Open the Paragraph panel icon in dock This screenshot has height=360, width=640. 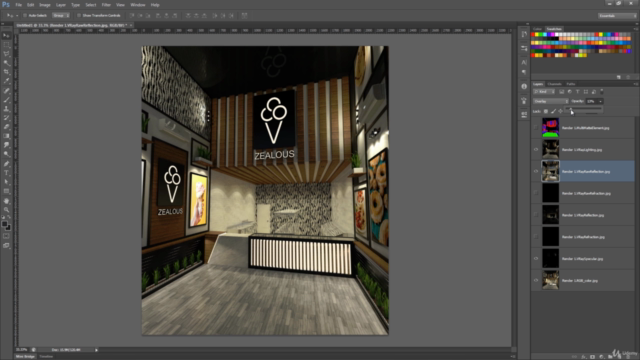[524, 72]
